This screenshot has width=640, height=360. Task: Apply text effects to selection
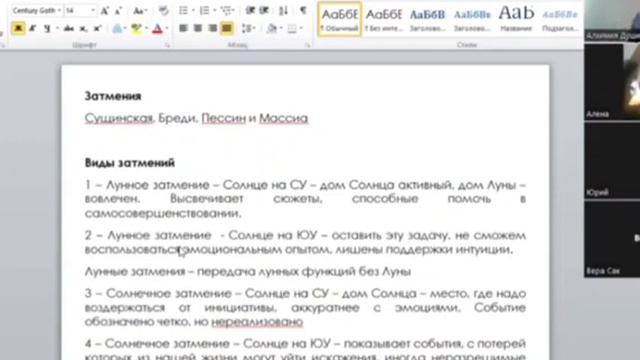tap(118, 29)
